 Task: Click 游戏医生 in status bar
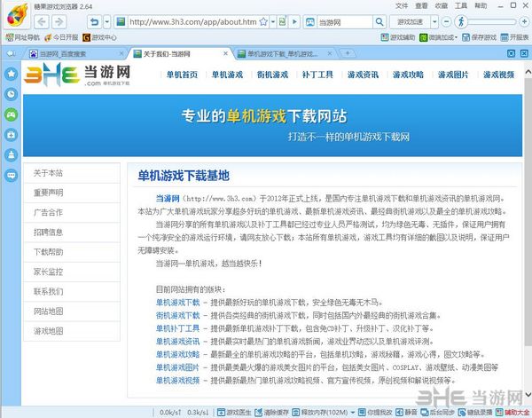coord(234,412)
